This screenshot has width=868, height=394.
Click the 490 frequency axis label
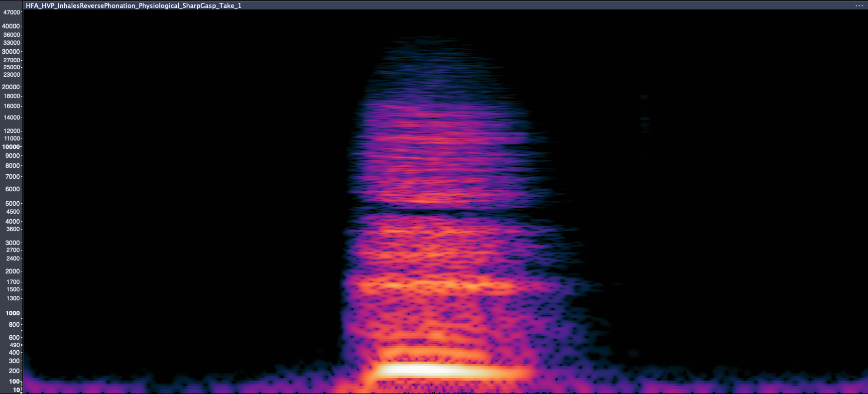pos(15,345)
